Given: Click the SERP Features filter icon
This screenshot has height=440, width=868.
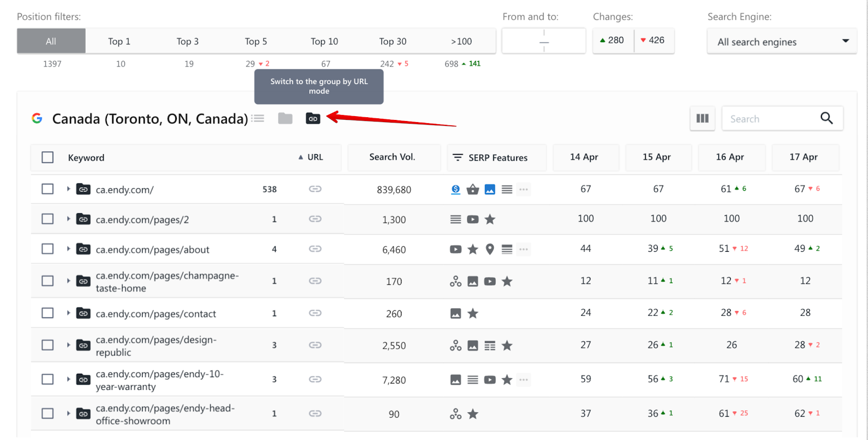Looking at the screenshot, I should pyautogui.click(x=458, y=157).
